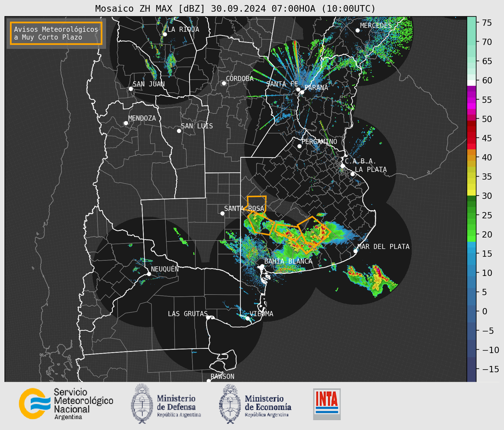Click the Mosaico ZH MAX [dBZ] map title

tap(235, 9)
